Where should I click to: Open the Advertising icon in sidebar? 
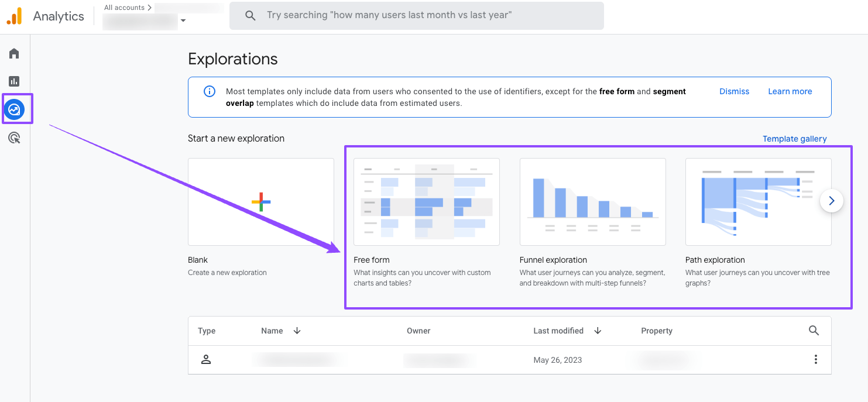(15, 138)
